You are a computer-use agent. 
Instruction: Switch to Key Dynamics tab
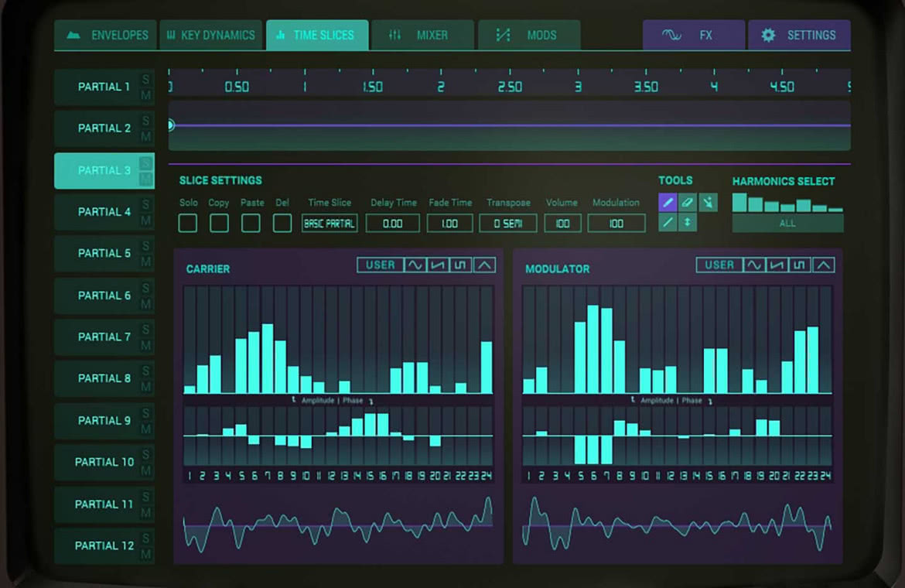pyautogui.click(x=210, y=35)
